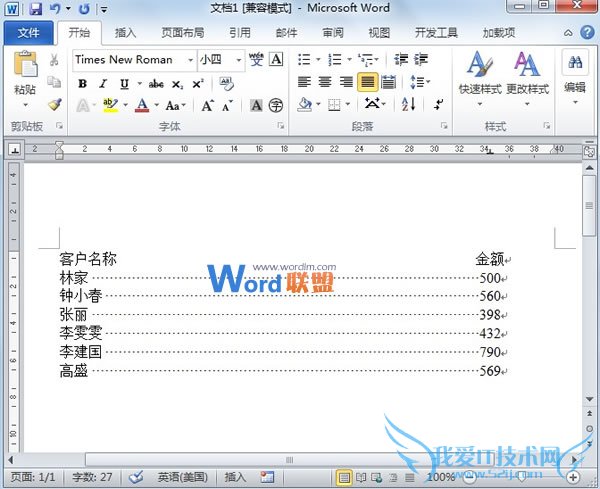Switch to the 插入 Insert tab
Viewport: 600px width, 489px height.
(126, 33)
